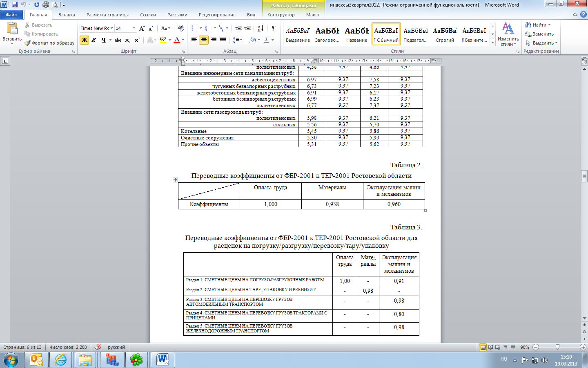Open the font size 14 dropdown
588x368 pixels.
(134, 28)
